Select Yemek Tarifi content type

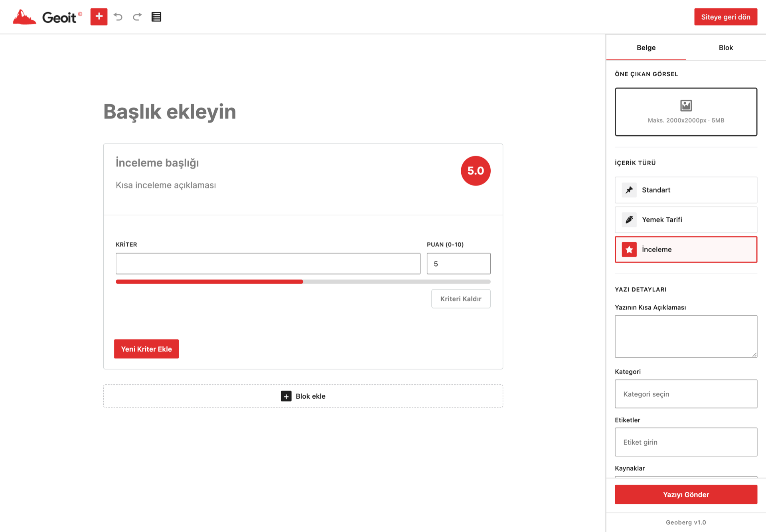click(x=686, y=220)
